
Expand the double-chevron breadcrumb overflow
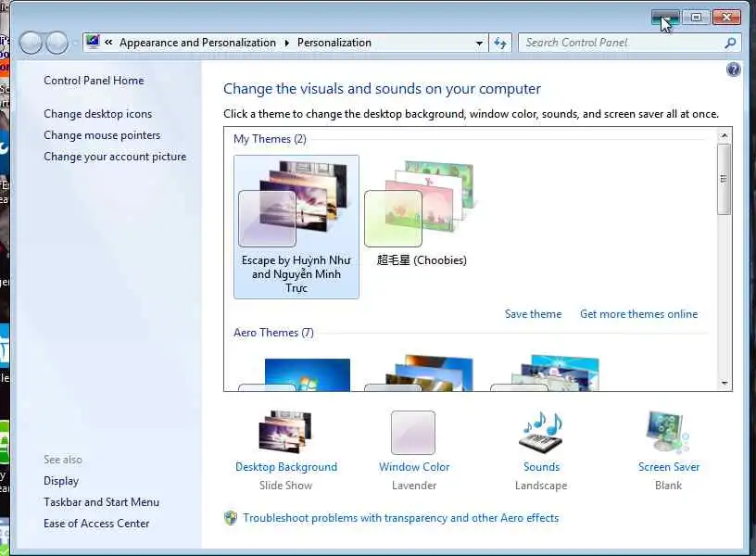pos(108,43)
